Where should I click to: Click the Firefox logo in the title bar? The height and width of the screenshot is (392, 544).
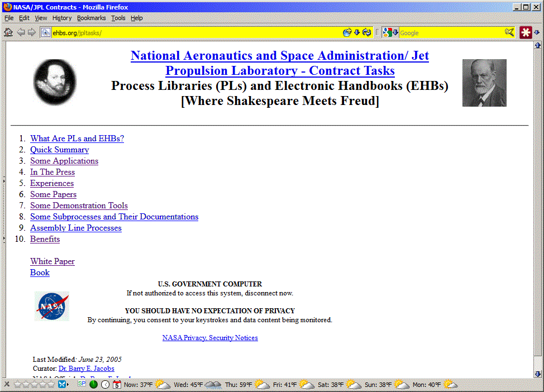tap(8, 7)
